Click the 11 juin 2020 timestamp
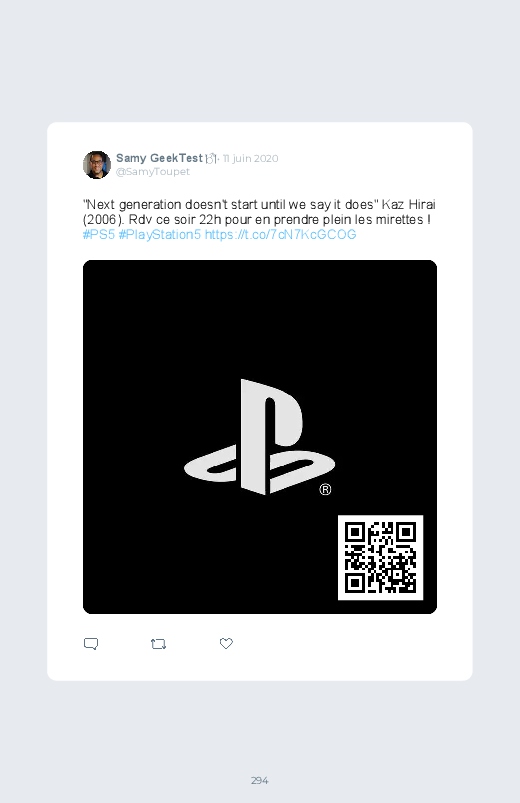This screenshot has width=520, height=803. [x=251, y=158]
